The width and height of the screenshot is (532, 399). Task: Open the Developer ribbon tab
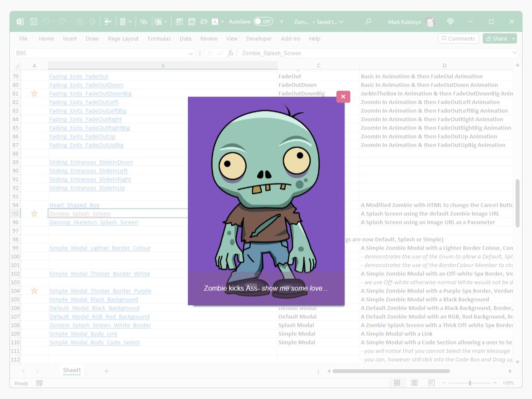coord(259,39)
